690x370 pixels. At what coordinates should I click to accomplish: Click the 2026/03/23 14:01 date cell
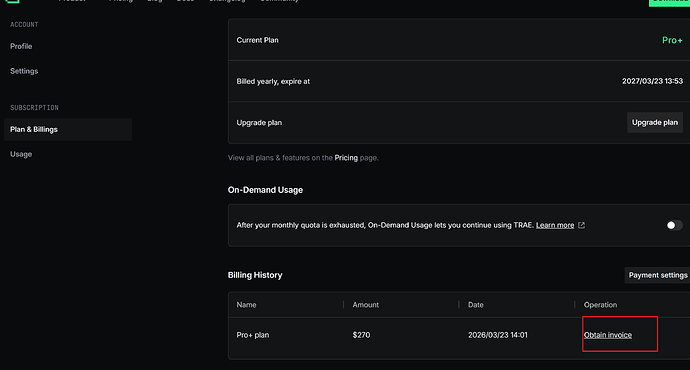pos(498,335)
